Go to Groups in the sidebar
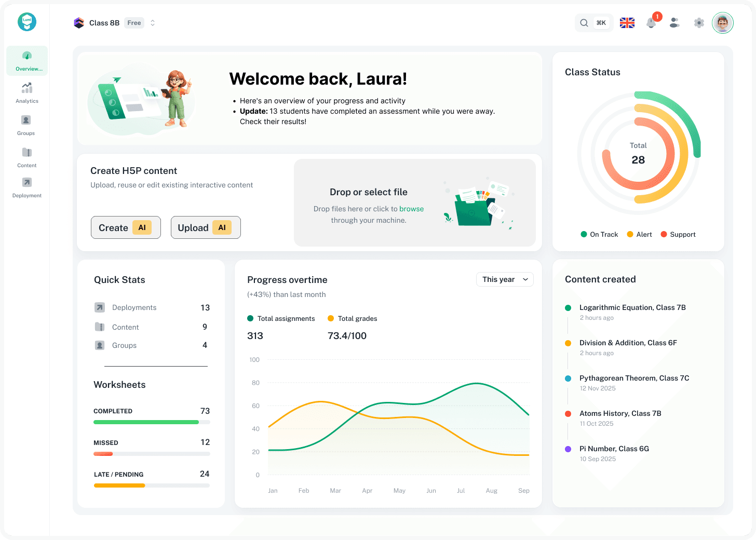756x540 pixels. [x=26, y=125]
